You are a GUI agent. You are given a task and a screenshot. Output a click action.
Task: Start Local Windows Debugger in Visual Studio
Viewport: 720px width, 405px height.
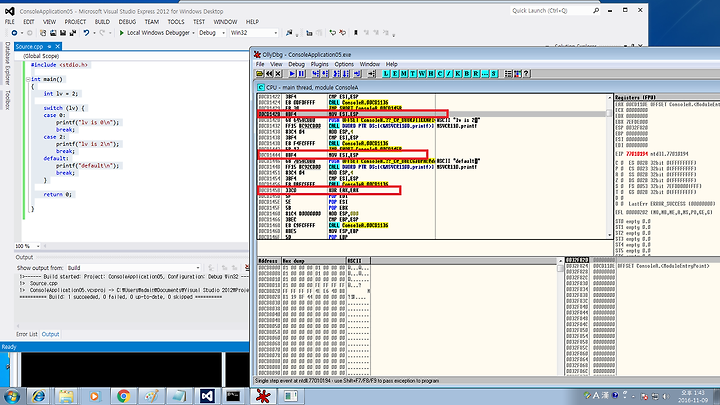click(154, 33)
